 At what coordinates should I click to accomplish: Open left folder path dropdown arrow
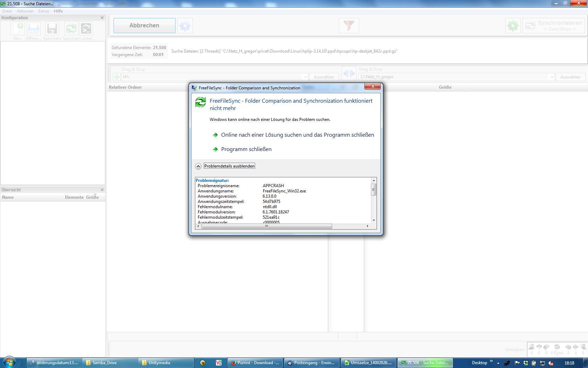pos(305,77)
